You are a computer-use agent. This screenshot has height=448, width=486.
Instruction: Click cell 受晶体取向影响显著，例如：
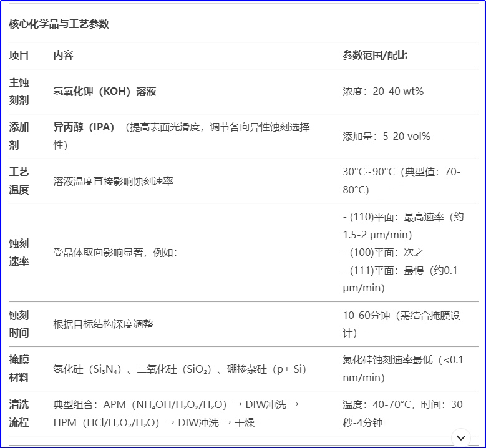(115, 252)
